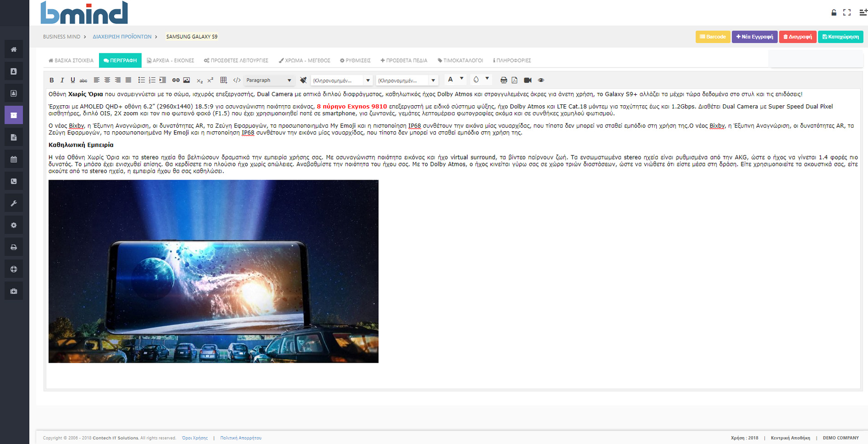Toggle underline formatting in editor toolbar
This screenshot has width=868, height=444.
click(x=73, y=80)
